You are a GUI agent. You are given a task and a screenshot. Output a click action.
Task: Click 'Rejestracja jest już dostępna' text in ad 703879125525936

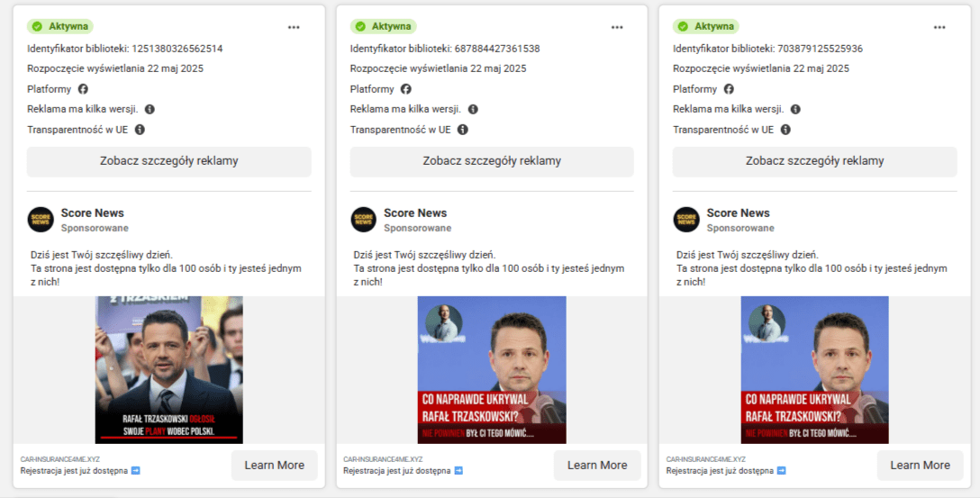(x=720, y=470)
